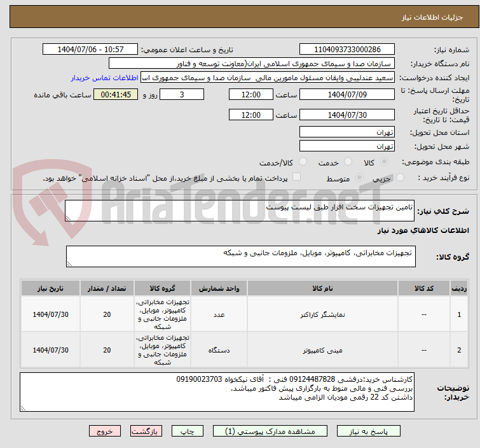
Task: Click the need number field 1104093733000286
Action: (347, 50)
